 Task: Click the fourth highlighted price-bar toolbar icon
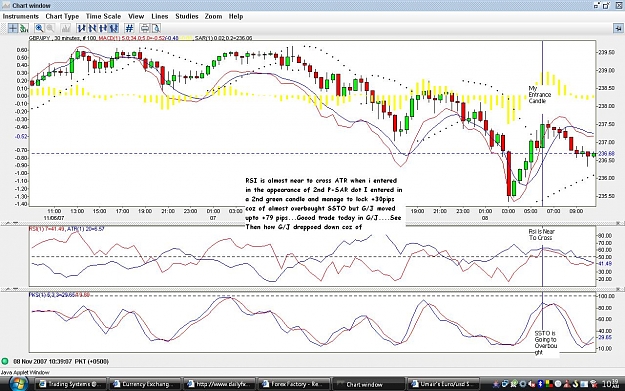(x=114, y=28)
